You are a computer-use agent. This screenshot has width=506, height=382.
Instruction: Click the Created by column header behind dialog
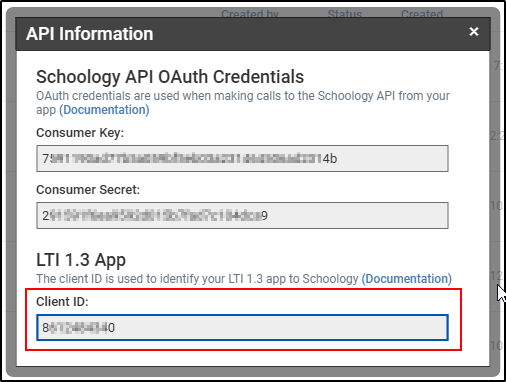250,14
